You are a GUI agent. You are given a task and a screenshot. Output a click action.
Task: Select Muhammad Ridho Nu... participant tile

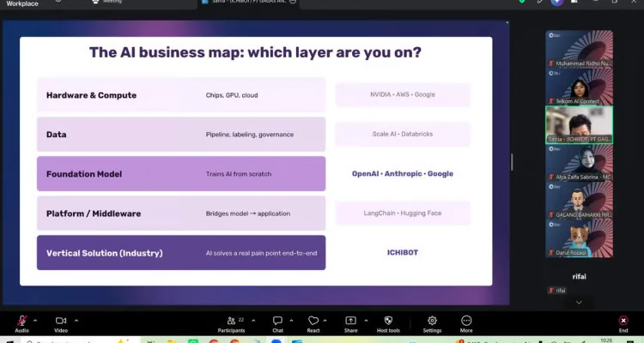[x=579, y=49]
